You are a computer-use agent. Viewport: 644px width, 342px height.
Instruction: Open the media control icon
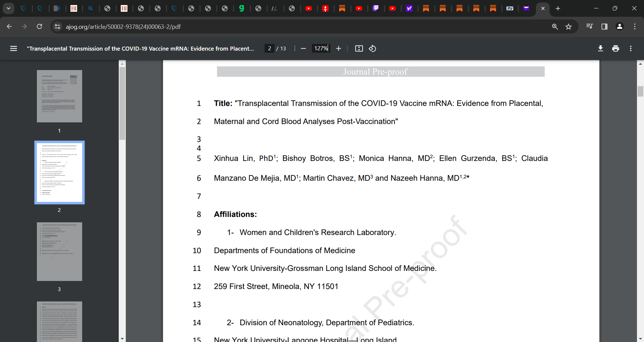click(x=589, y=26)
